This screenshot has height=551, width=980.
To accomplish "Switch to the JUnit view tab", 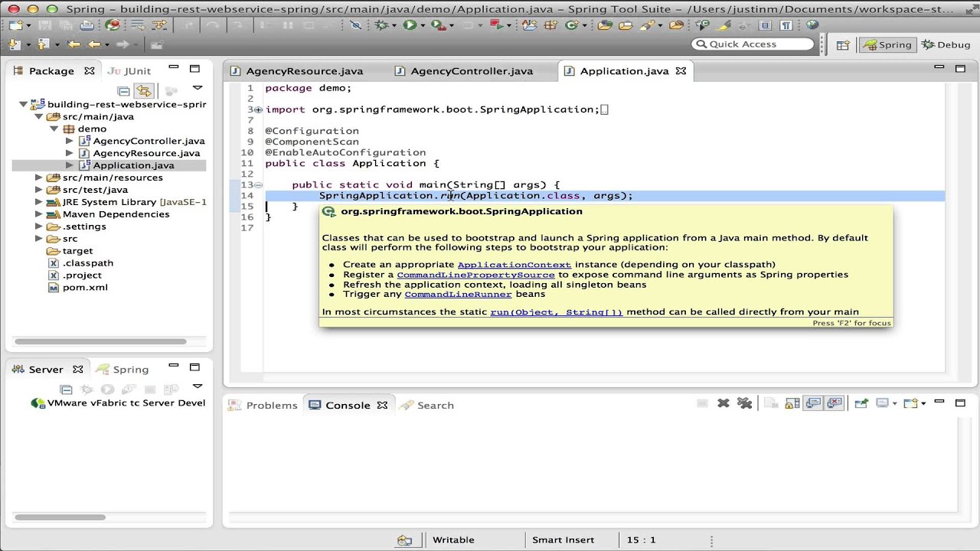I will tap(128, 71).
